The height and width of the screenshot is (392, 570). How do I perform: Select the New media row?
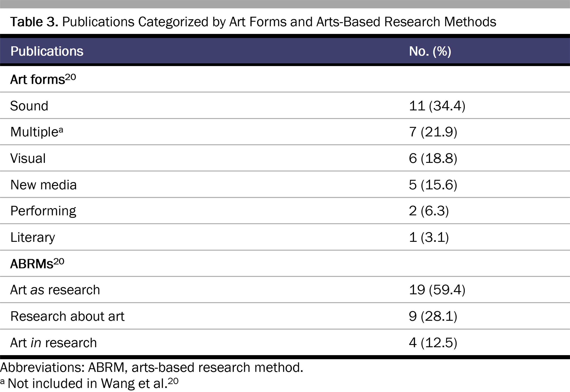pos(285,184)
